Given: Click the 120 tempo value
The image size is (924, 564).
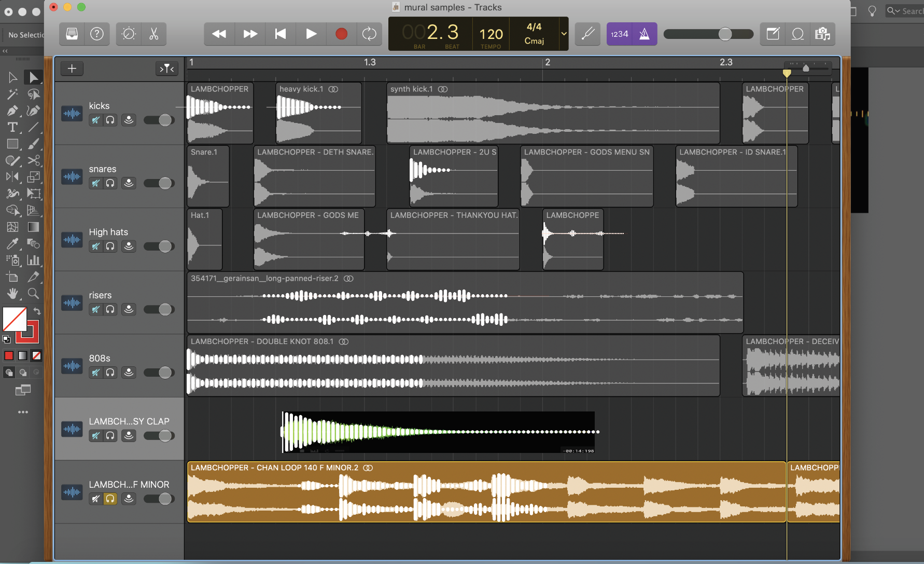Looking at the screenshot, I should 491,34.
